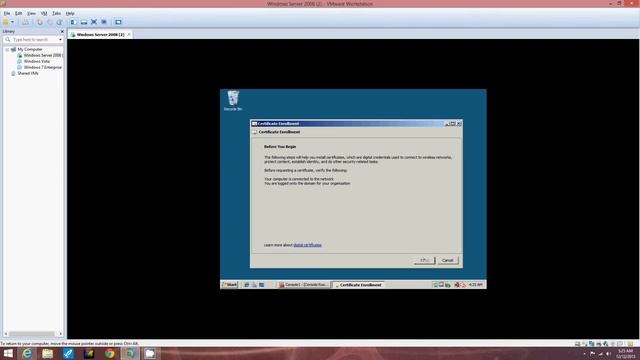Open the Tabs menu
Viewport: 640px width, 360px height.
56,13
